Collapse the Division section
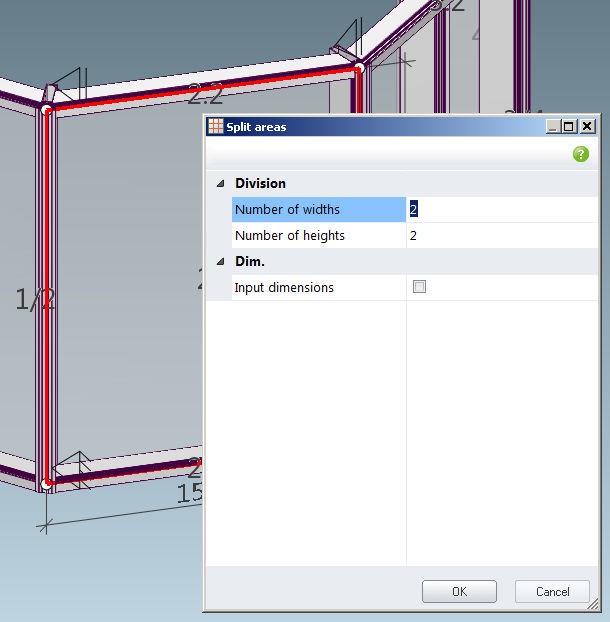Image resolution: width=610 pixels, height=622 pixels. 219,184
